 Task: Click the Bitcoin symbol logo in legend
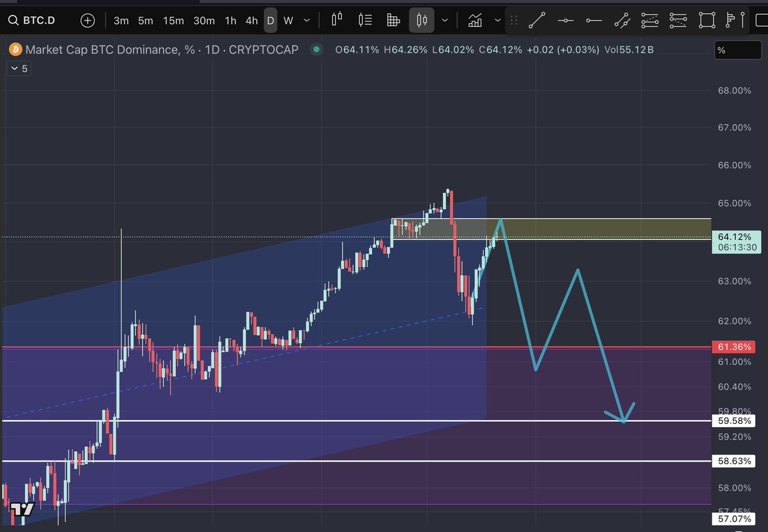pyautogui.click(x=15, y=49)
